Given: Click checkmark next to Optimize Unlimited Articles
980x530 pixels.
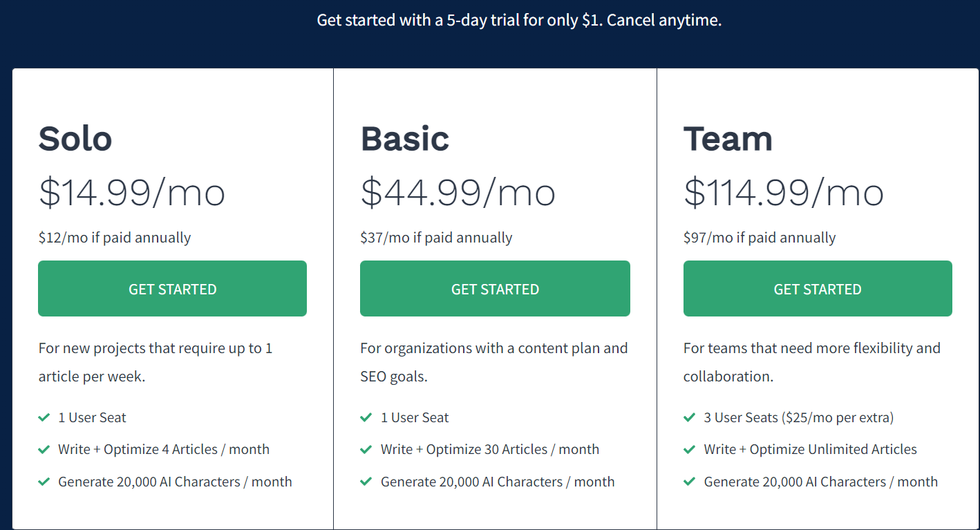Looking at the screenshot, I should tap(689, 449).
